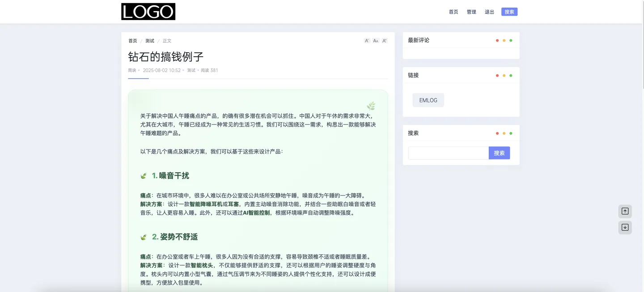Screen dimensions: 644x292
Task: Click the date 2025-08-02 10:52
Action: coord(161,70)
